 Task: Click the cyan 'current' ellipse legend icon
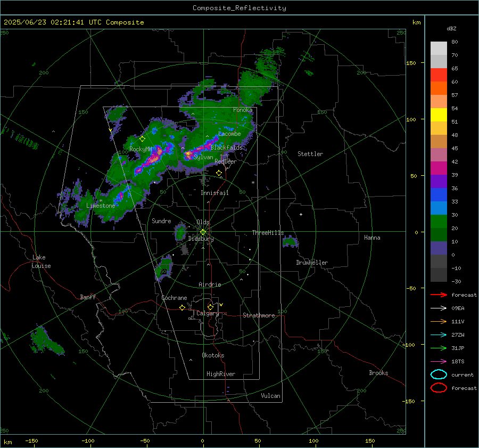(x=439, y=374)
